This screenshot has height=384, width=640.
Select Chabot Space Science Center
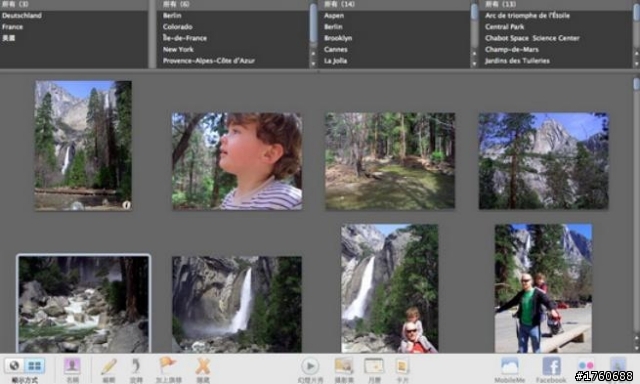[532, 38]
